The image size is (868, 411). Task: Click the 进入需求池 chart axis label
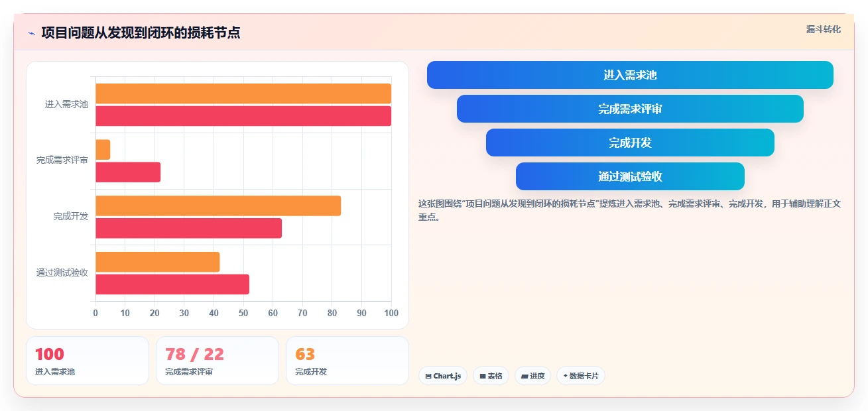(66, 105)
